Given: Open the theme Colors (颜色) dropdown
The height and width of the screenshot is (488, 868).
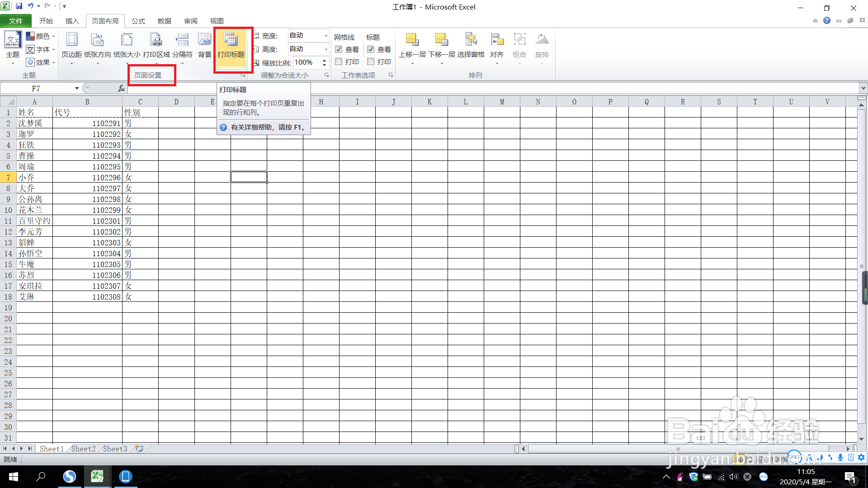Looking at the screenshot, I should tap(43, 36).
